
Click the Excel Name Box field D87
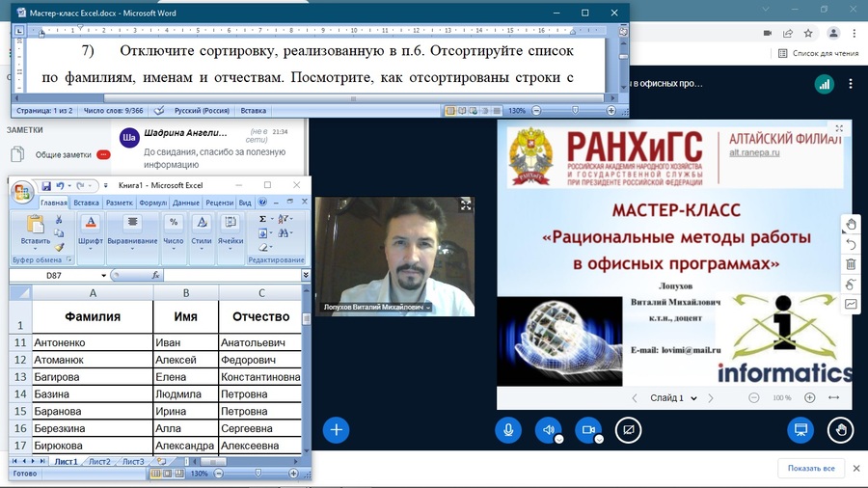pos(54,275)
